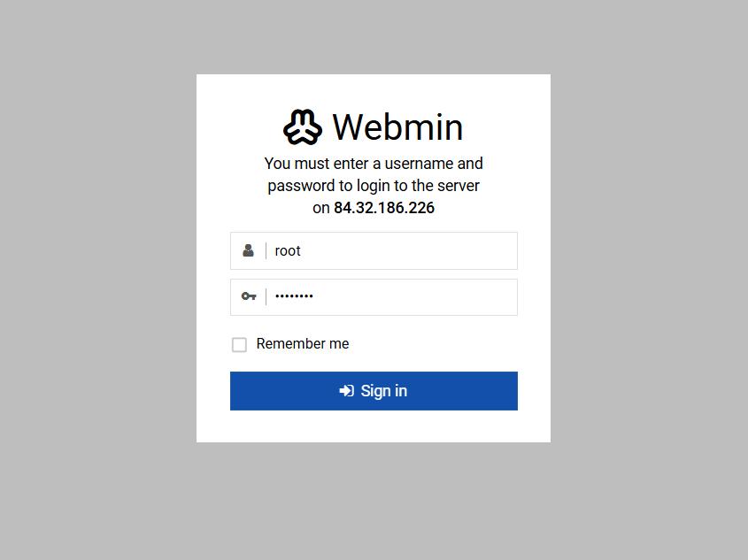The image size is (748, 560).
Task: Click the key symbol before the password dots
Action: pyautogui.click(x=248, y=296)
